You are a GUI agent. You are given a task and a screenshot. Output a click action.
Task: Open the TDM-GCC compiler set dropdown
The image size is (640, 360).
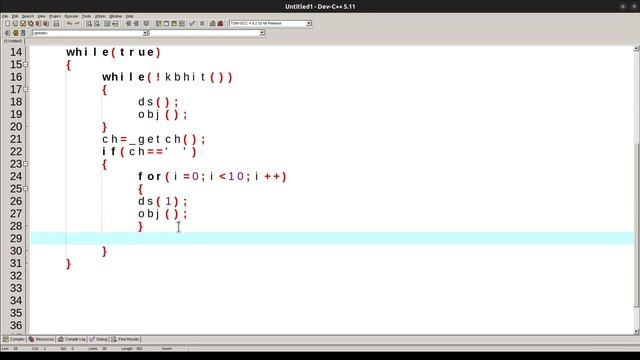tap(309, 23)
